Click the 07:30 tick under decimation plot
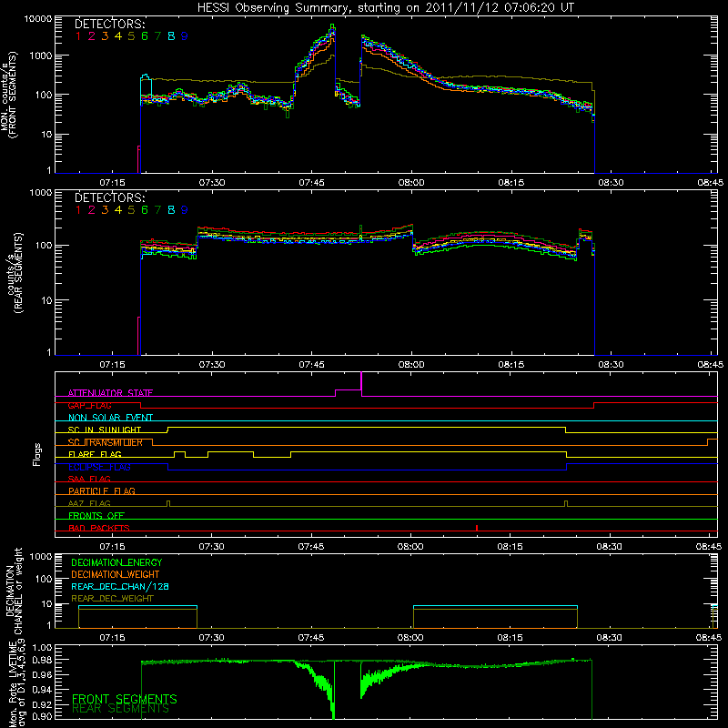Screen dimensions: 728x728 coord(212,638)
